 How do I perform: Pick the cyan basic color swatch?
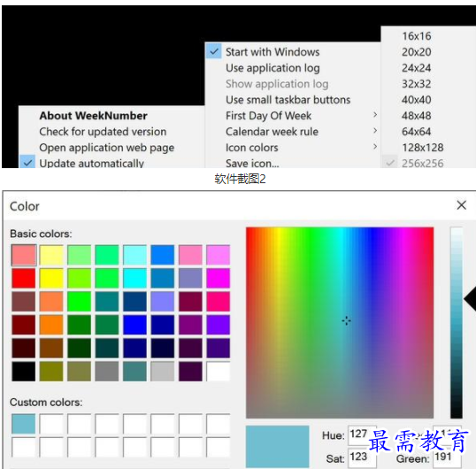tap(134, 278)
